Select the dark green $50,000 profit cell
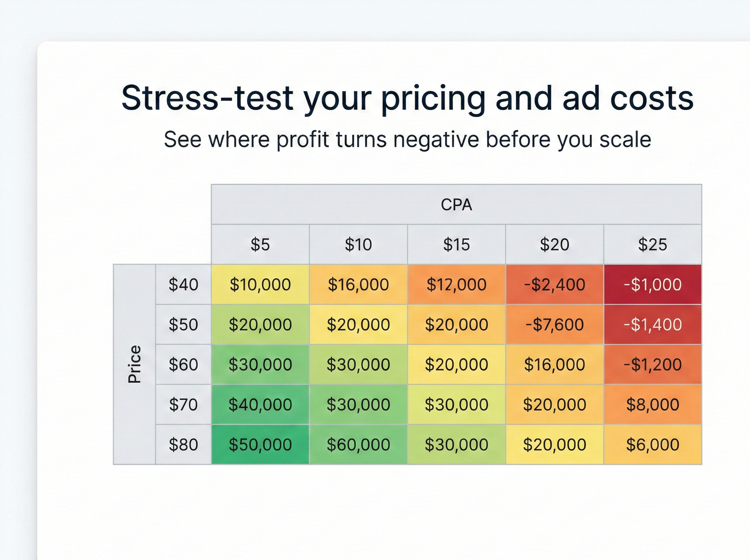This screenshot has width=750, height=560. click(x=260, y=444)
